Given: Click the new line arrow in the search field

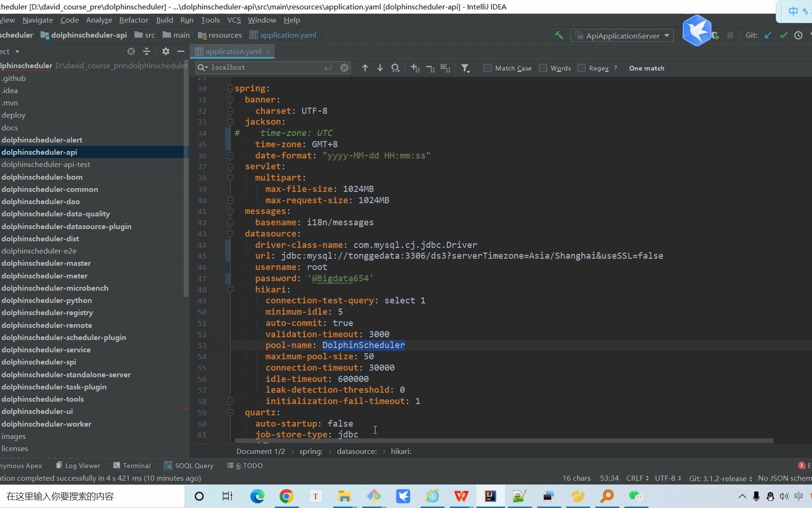Looking at the screenshot, I should coord(328,68).
